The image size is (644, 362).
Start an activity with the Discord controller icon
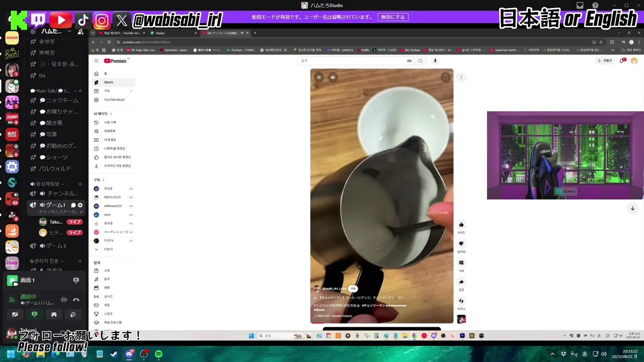click(x=54, y=314)
